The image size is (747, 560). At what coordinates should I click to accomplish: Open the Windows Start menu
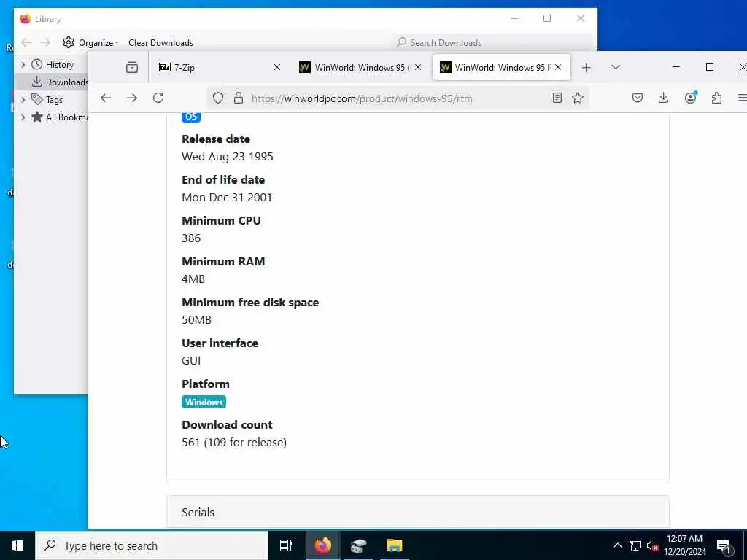point(18,545)
